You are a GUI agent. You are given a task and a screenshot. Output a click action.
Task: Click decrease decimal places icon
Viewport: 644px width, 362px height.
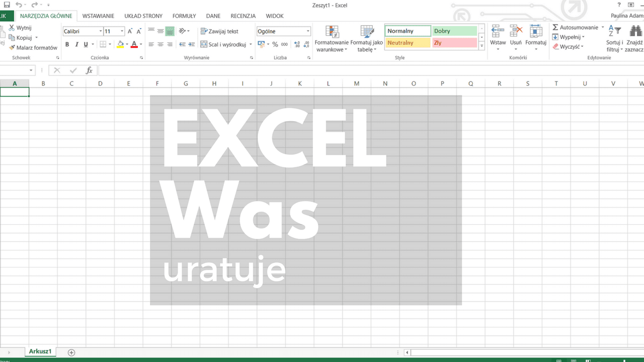306,44
